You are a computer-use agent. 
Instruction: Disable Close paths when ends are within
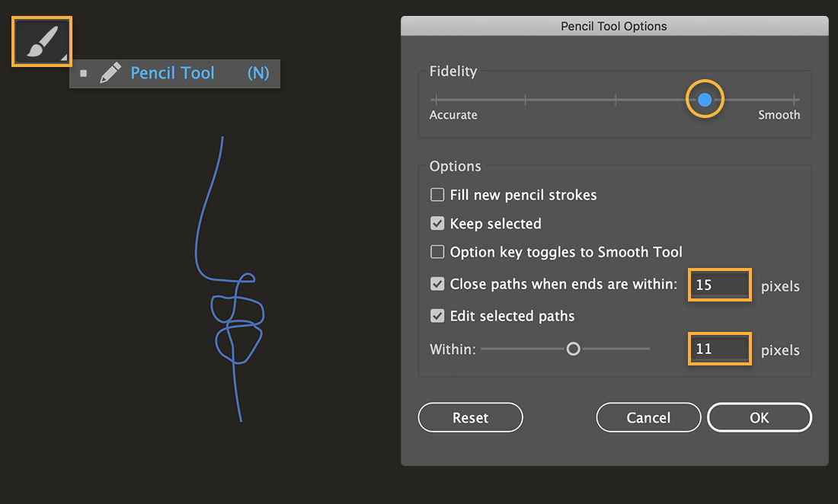437,283
